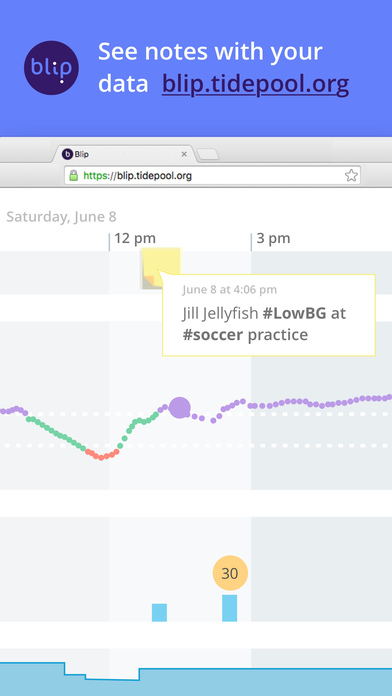Select the large purple glucose reading dot
This screenshot has width=392, height=696.
(179, 407)
